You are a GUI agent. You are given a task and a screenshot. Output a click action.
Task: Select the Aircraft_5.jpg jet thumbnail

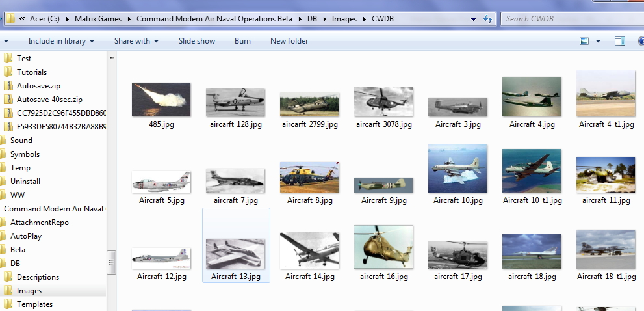(x=161, y=182)
